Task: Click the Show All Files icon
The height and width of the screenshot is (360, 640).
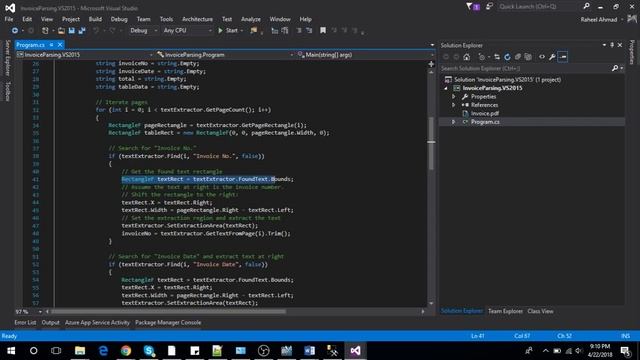Action: tap(528, 57)
